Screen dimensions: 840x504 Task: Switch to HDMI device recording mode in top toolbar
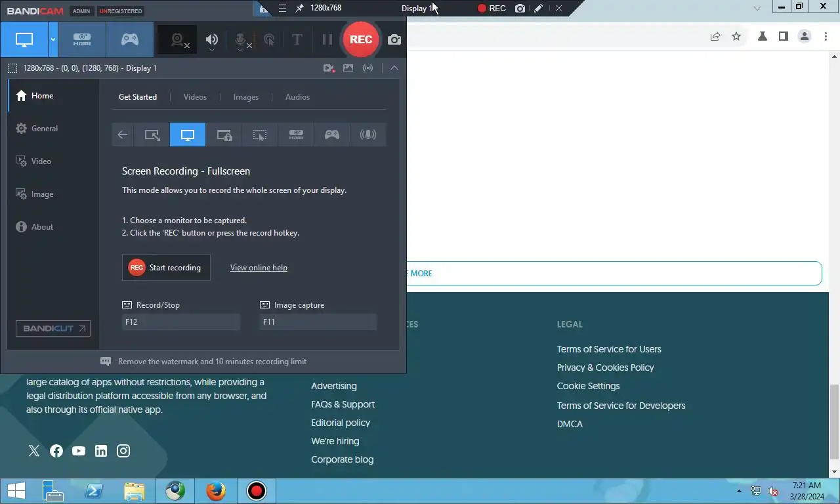pos(82,39)
